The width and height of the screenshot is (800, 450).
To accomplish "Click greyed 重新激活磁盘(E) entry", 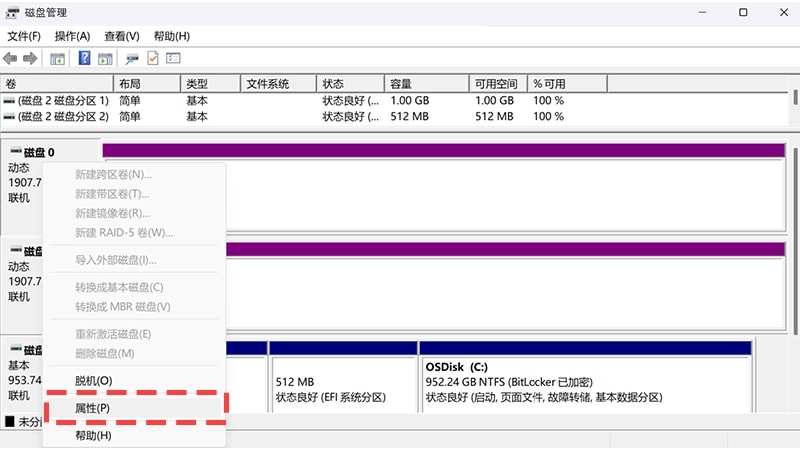I will 136,334.
